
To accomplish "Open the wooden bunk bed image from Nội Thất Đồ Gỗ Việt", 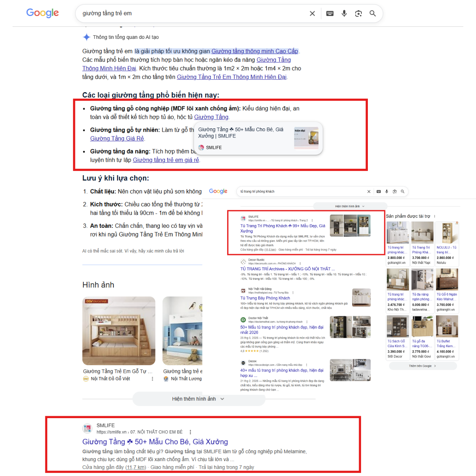I will (x=119, y=331).
